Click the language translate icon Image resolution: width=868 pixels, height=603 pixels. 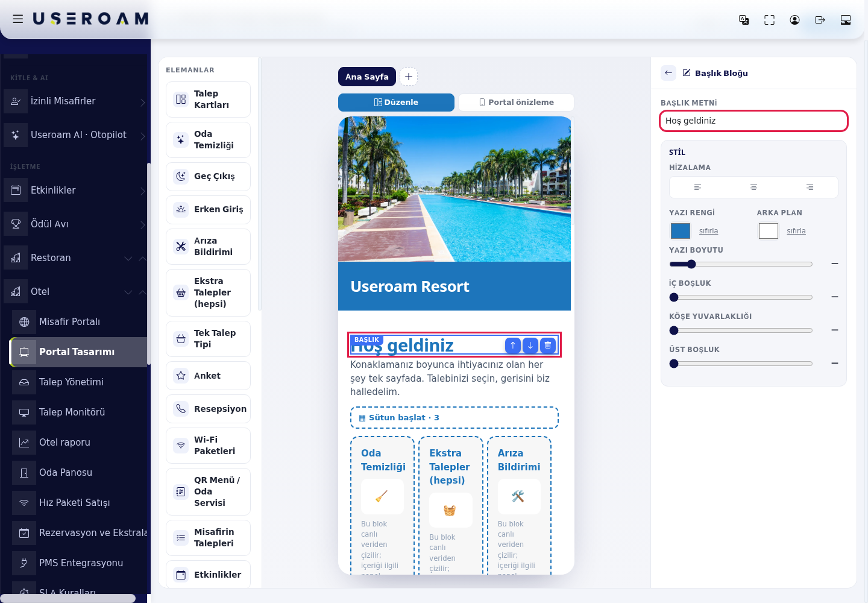click(744, 20)
